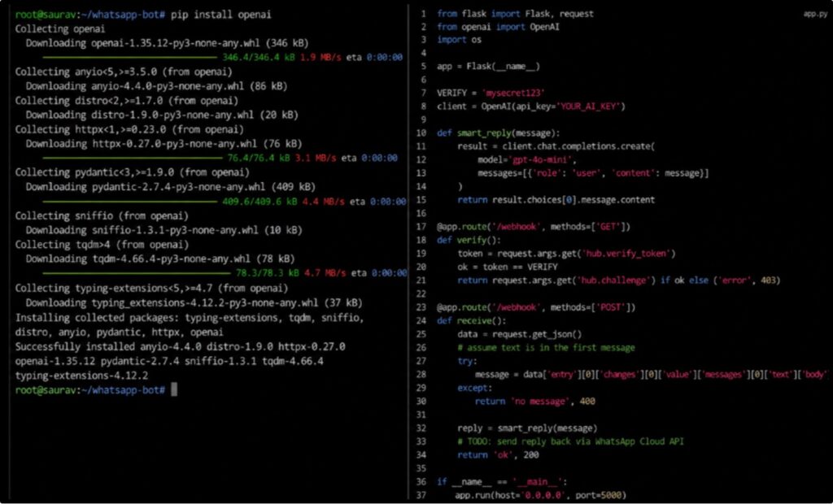The height and width of the screenshot is (504, 833).
Task: Click the 'hub.verify_token' string
Action: click(627, 254)
